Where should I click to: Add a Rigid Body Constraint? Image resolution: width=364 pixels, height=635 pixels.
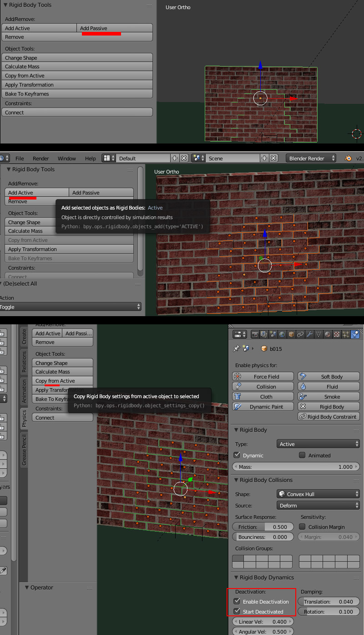[329, 417]
